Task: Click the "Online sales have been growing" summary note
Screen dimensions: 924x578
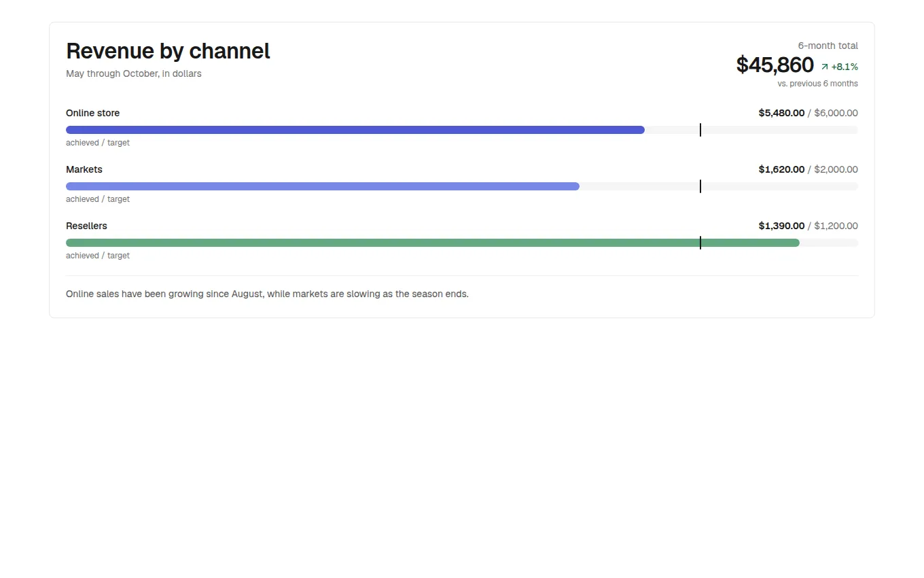Action: tap(267, 294)
